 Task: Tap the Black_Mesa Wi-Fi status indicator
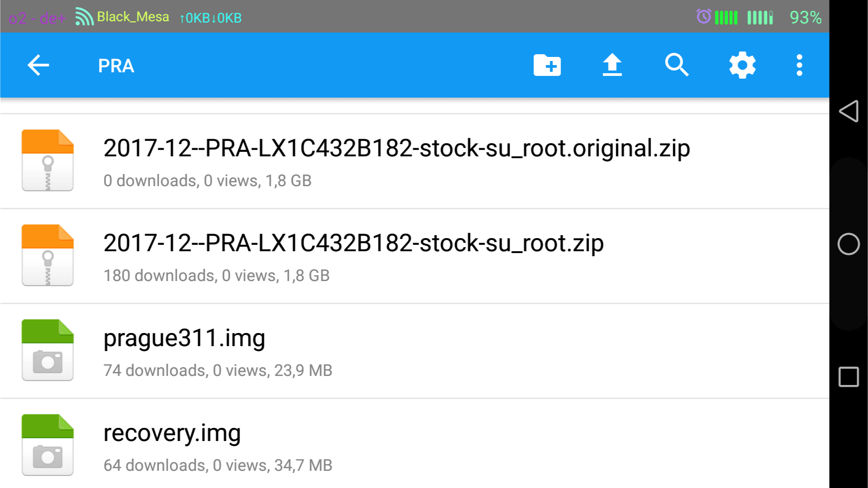[122, 17]
